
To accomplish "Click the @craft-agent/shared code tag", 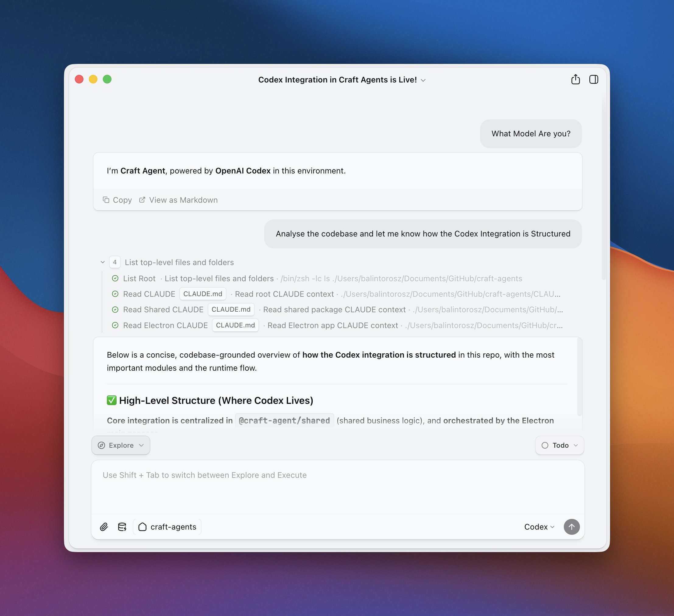I will pos(285,421).
